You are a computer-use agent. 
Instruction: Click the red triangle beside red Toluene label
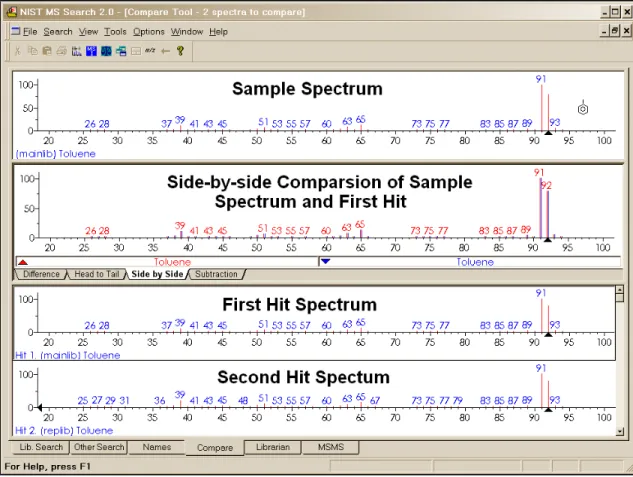tap(23, 262)
